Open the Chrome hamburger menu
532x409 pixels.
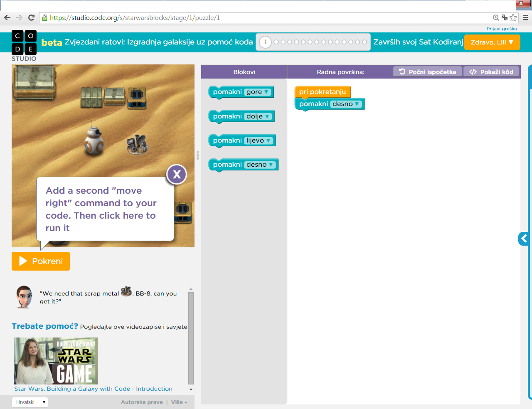[525, 17]
